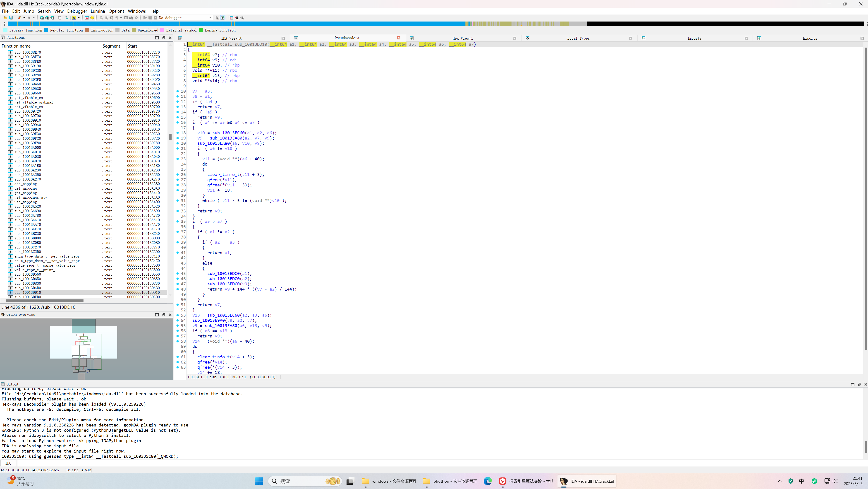
Task: Toggle breakpoint dot on line 53
Action: click(178, 315)
